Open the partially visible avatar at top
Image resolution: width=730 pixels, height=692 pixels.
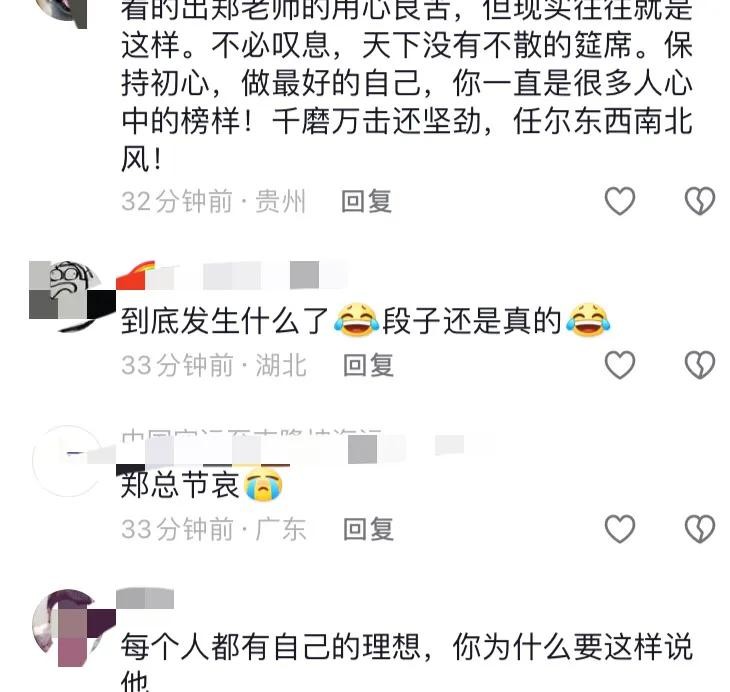point(68,14)
